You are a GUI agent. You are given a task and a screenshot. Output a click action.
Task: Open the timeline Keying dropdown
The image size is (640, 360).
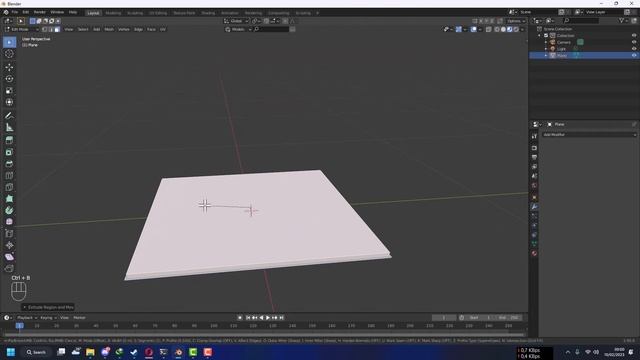coord(48,318)
